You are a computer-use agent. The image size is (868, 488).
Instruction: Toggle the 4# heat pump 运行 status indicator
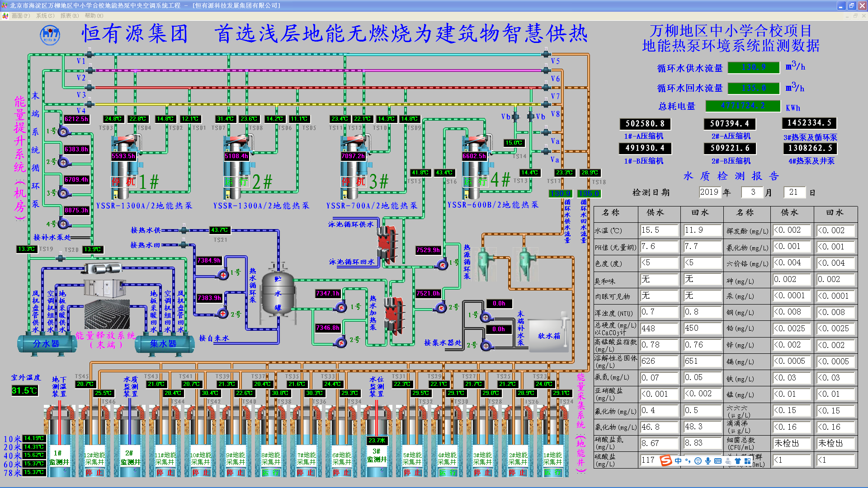click(475, 182)
